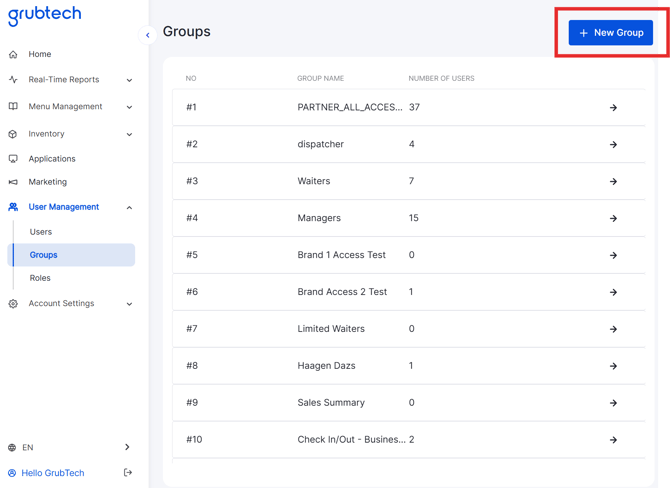Click the logout icon beside Hello GrubTech
This screenshot has height=488, width=670.
tap(127, 472)
